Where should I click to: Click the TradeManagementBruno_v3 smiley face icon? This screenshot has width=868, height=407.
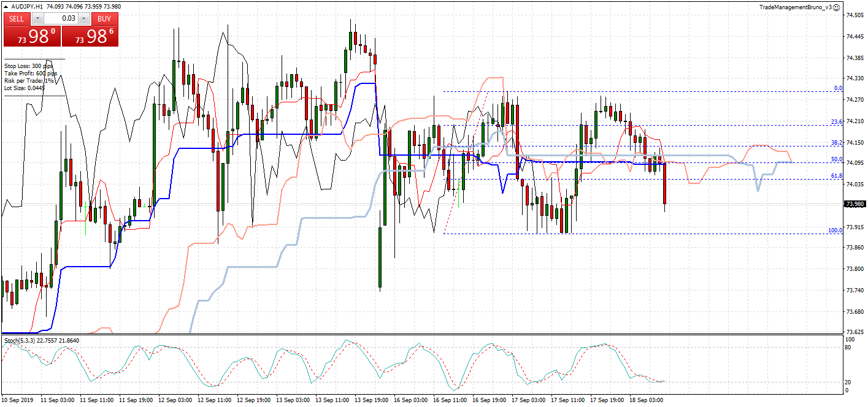[836, 7]
